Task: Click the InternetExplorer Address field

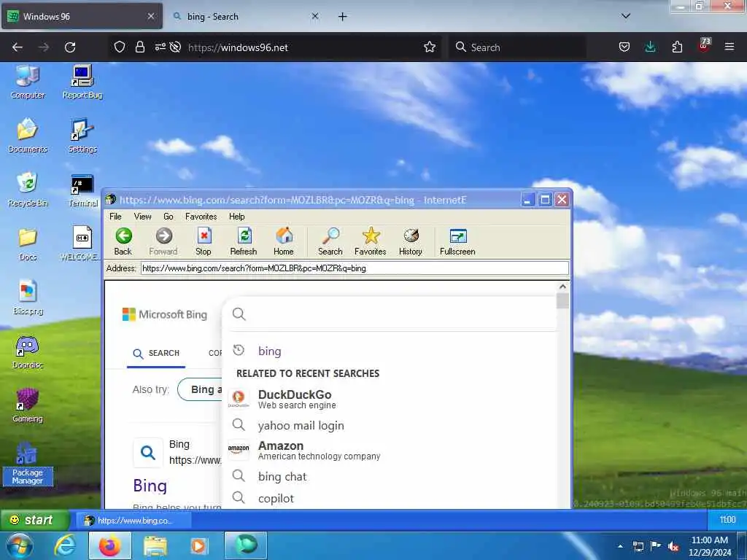Action: click(x=355, y=268)
